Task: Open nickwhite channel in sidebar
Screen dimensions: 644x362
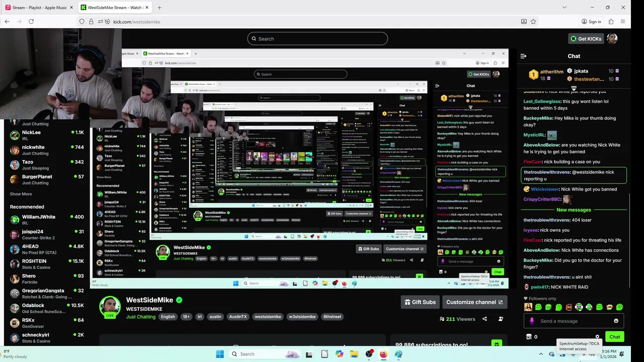Action: (x=46, y=150)
